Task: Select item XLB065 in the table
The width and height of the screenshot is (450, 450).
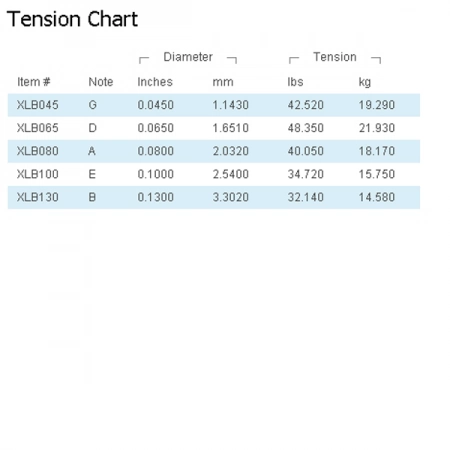Action: pyautogui.click(x=38, y=128)
